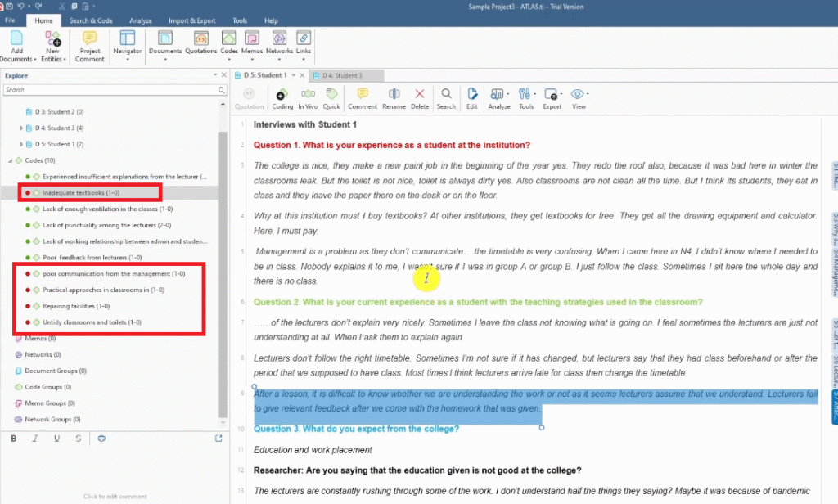Toggle strikethrough in the comment editor
The width and height of the screenshot is (838, 504).
point(78,439)
